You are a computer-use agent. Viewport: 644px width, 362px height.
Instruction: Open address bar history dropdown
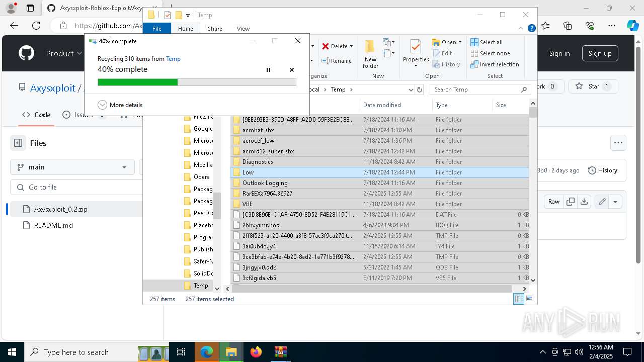pos(411,89)
